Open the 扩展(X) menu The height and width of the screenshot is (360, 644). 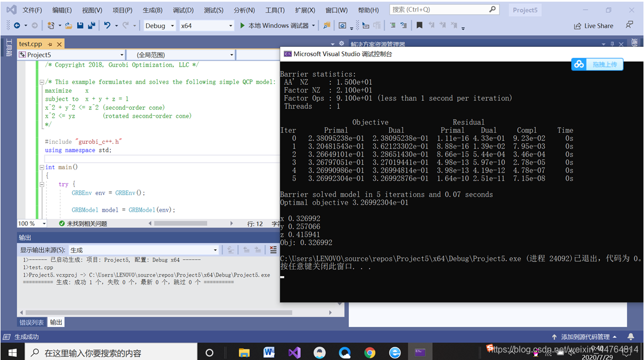coord(305,10)
